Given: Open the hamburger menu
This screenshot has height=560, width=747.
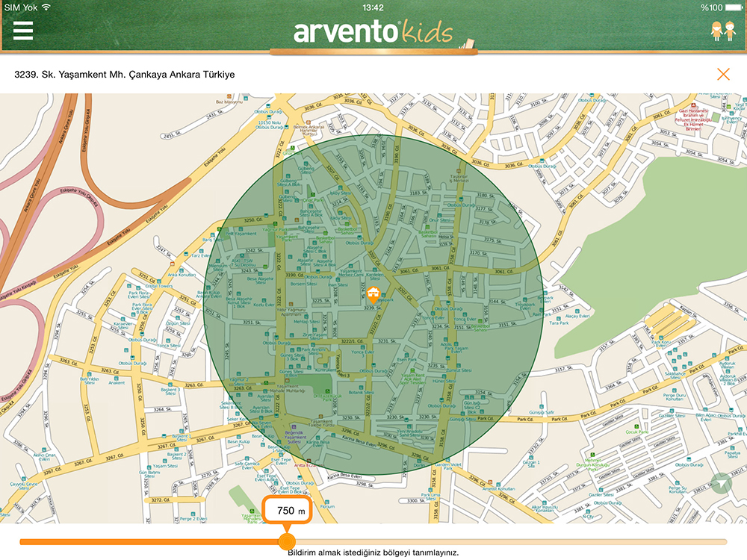Looking at the screenshot, I should [x=23, y=31].
